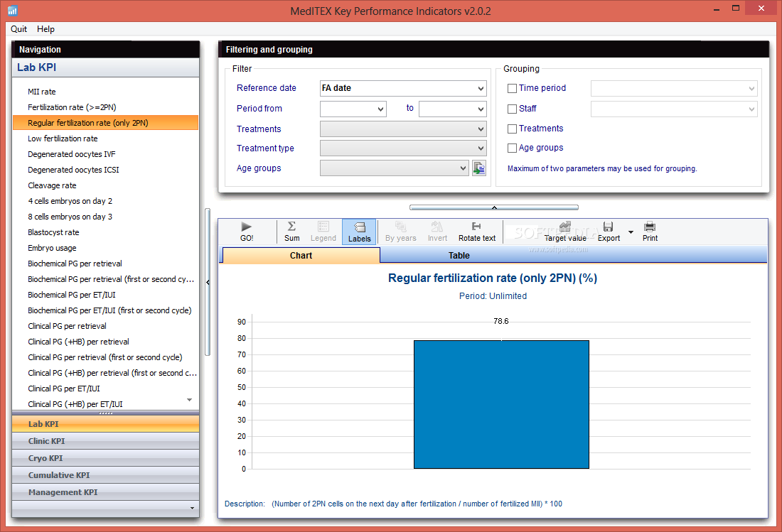Select the Cumulative KPI category

[x=105, y=474]
